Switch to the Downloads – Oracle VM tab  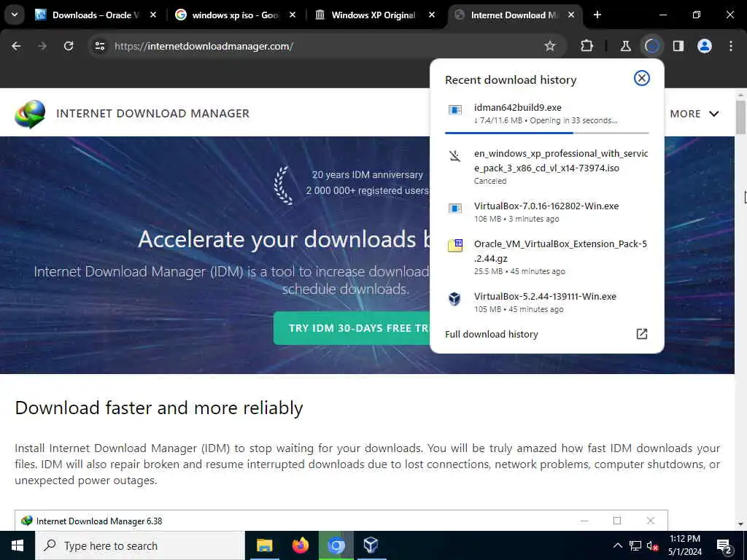(95, 15)
